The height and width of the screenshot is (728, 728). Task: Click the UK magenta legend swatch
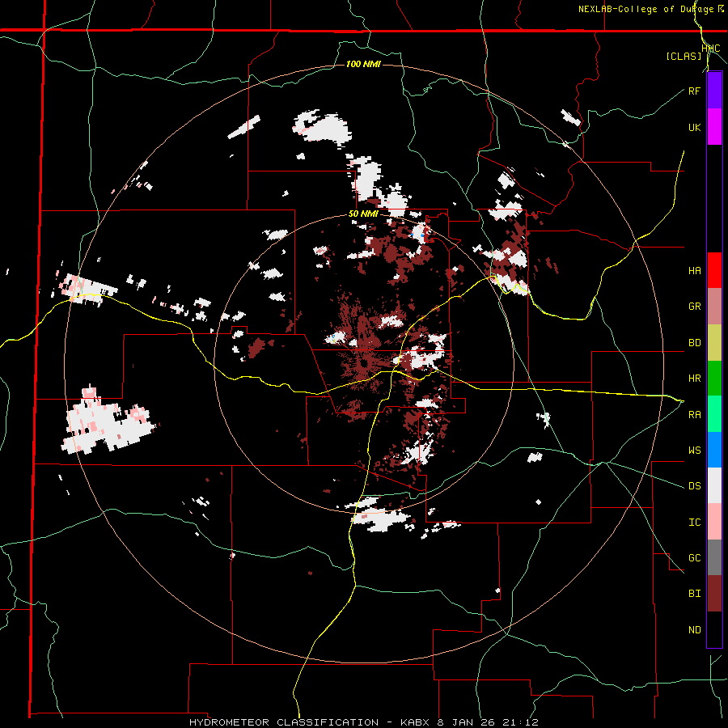pos(714,127)
